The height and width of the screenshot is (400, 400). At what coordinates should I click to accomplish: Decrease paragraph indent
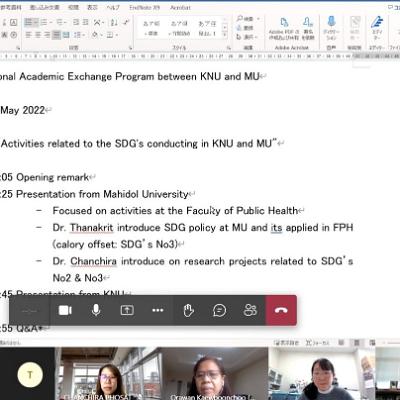(x=76, y=22)
